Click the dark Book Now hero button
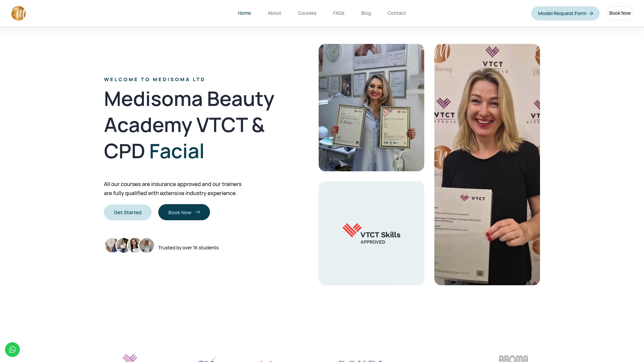 pos(184,212)
